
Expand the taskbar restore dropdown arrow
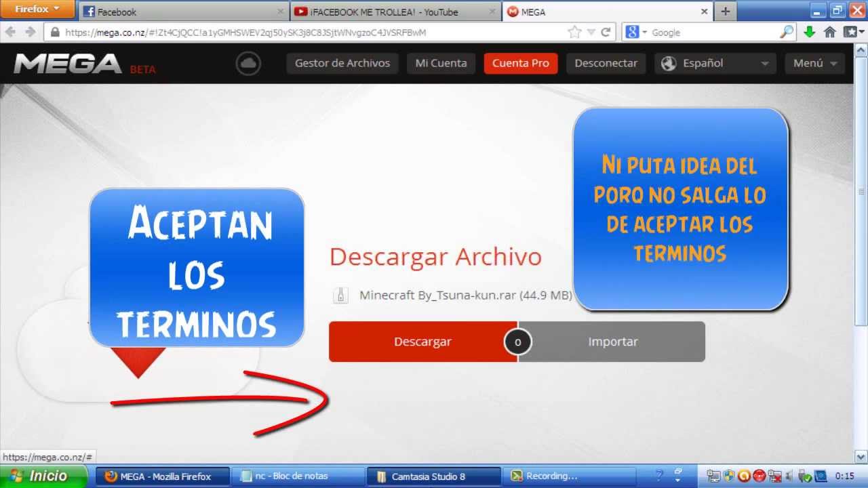[677, 480]
